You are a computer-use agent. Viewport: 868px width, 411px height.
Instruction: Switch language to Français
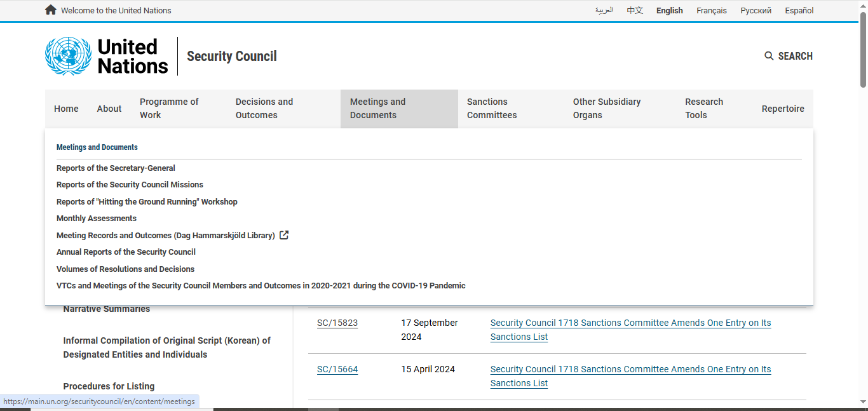(x=711, y=10)
